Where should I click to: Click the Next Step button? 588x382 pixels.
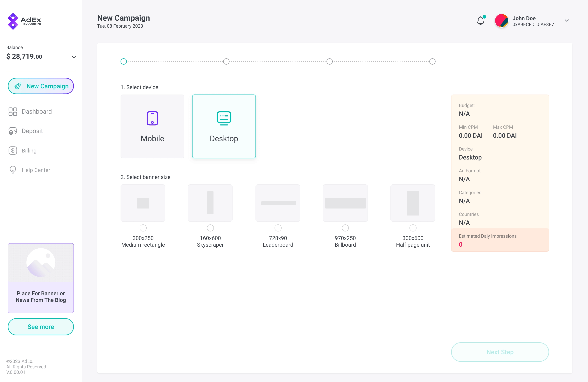click(500, 352)
